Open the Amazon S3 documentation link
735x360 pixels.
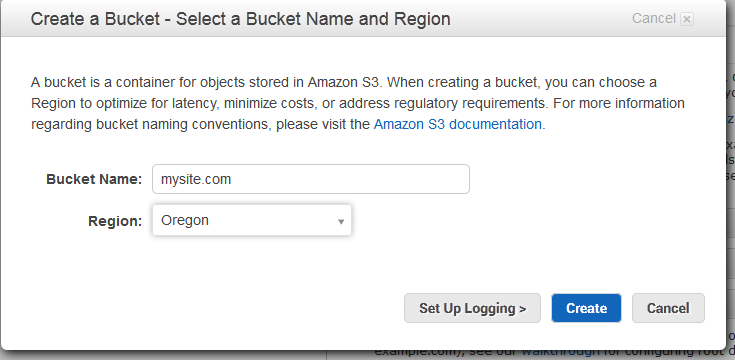[458, 124]
